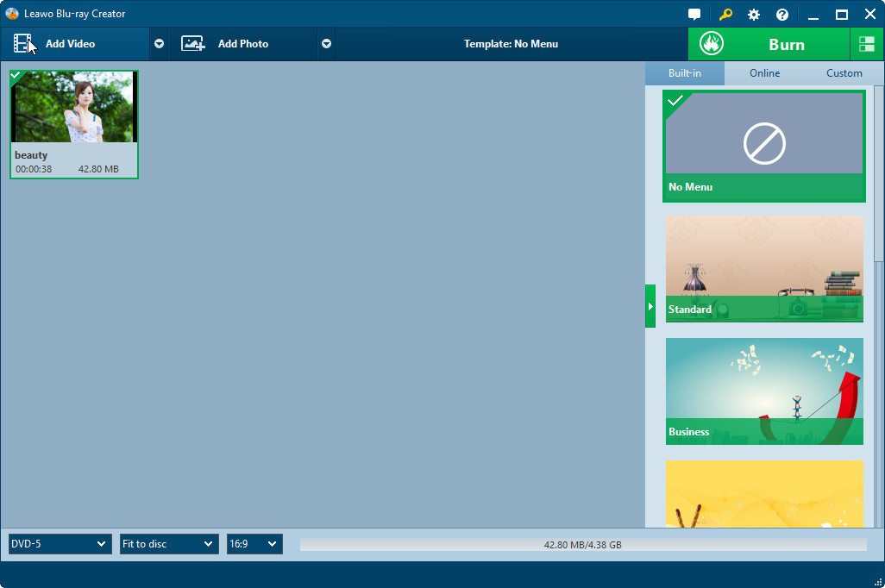885x588 pixels.
Task: Select the yellow template thumbnail
Action: coord(764,494)
